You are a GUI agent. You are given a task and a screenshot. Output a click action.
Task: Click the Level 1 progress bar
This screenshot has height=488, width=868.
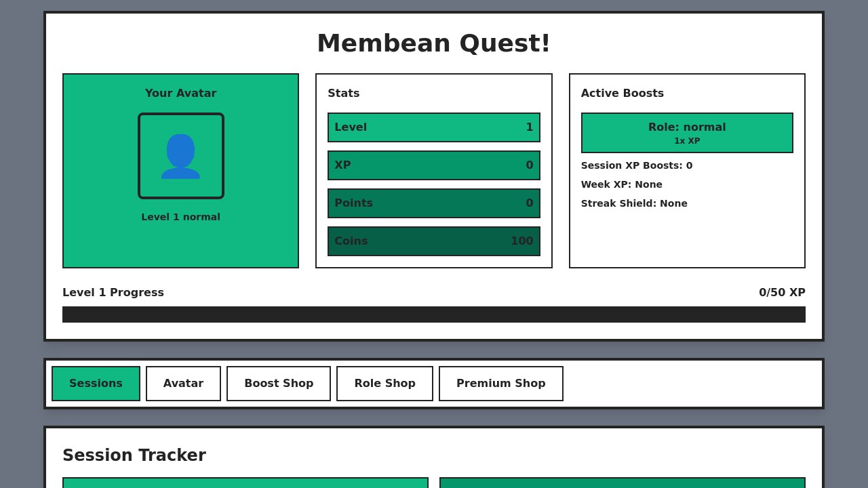click(434, 314)
